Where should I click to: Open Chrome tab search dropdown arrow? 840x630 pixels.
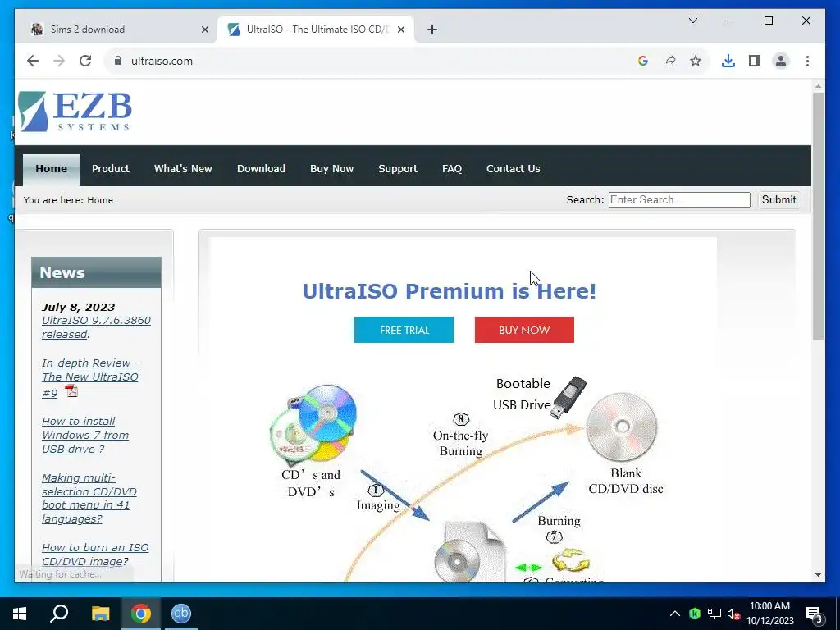point(692,21)
